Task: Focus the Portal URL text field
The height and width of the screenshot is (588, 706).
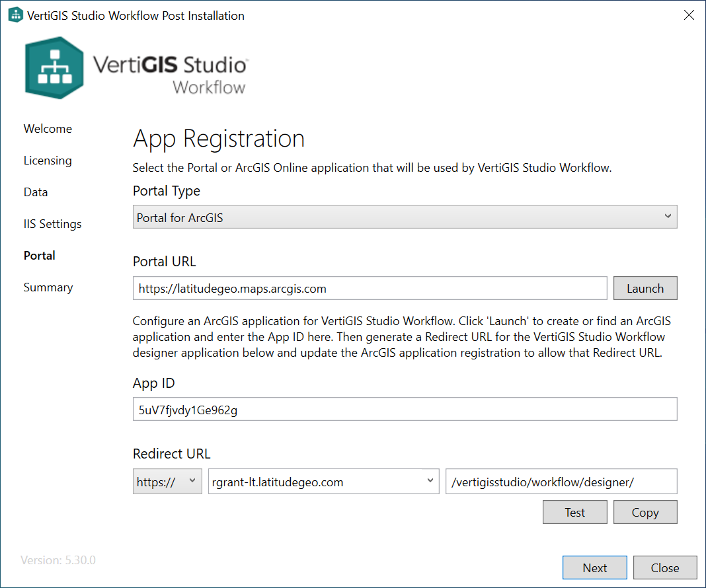Action: (x=370, y=289)
